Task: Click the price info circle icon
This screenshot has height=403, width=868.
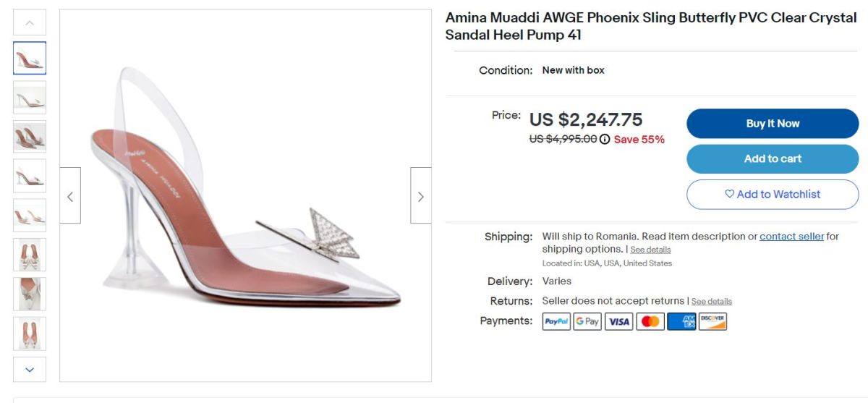Action: [605, 140]
